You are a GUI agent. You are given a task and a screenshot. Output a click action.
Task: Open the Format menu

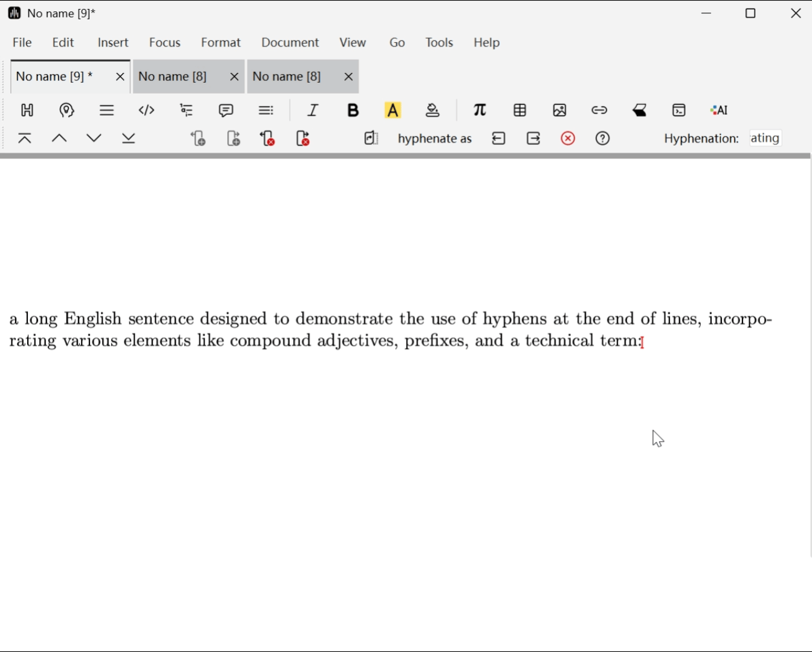click(221, 43)
